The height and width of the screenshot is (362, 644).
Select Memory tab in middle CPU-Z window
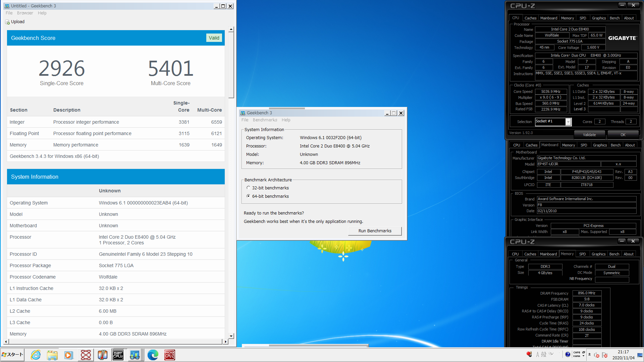(569, 145)
